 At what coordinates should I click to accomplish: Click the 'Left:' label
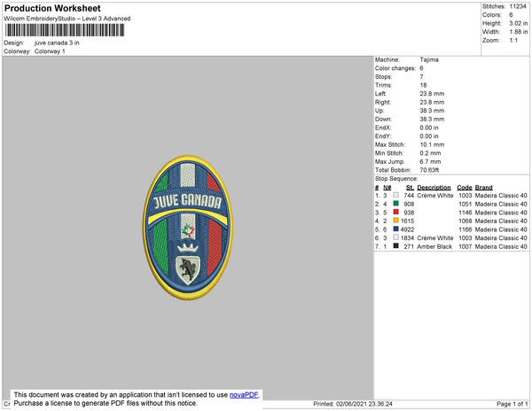click(x=380, y=94)
